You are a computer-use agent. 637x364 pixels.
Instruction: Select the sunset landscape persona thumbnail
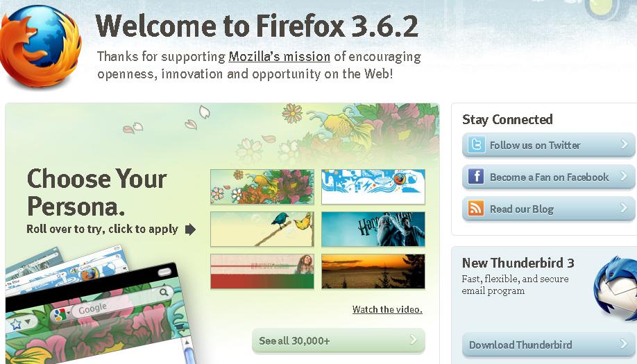[x=373, y=272]
